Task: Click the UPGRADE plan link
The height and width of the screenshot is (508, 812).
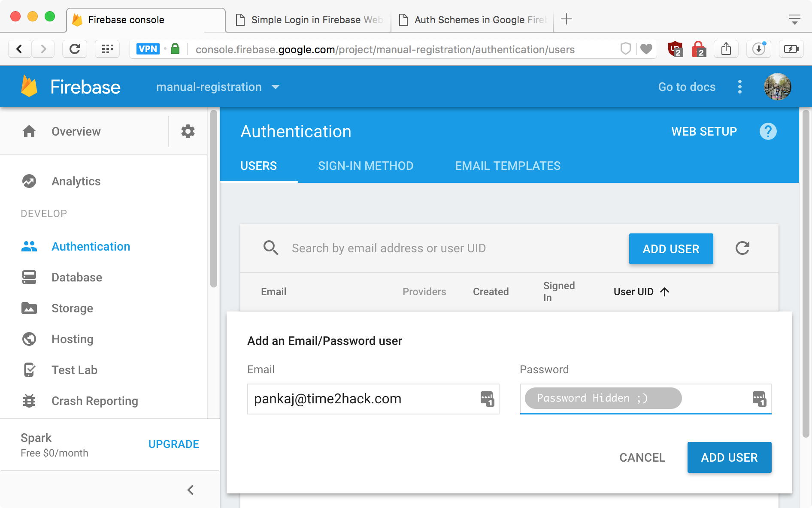Action: point(173,444)
